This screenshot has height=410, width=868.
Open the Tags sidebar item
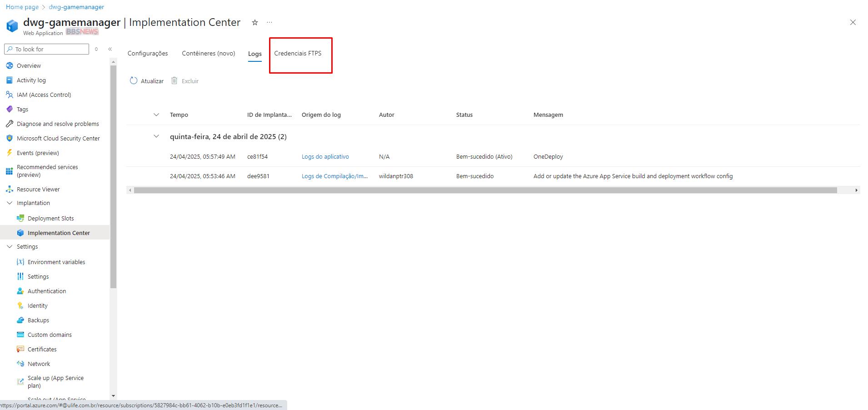(22, 110)
